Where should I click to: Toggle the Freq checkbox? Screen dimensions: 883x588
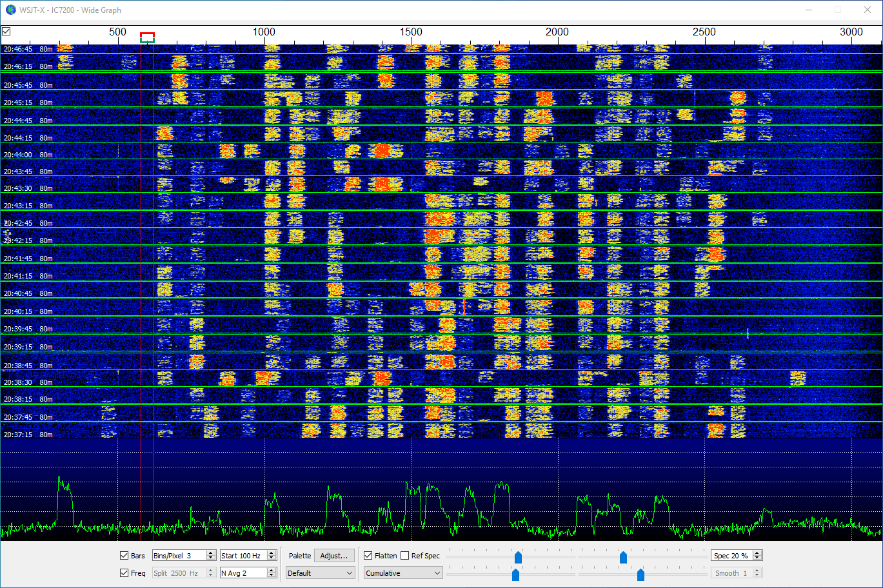(124, 573)
